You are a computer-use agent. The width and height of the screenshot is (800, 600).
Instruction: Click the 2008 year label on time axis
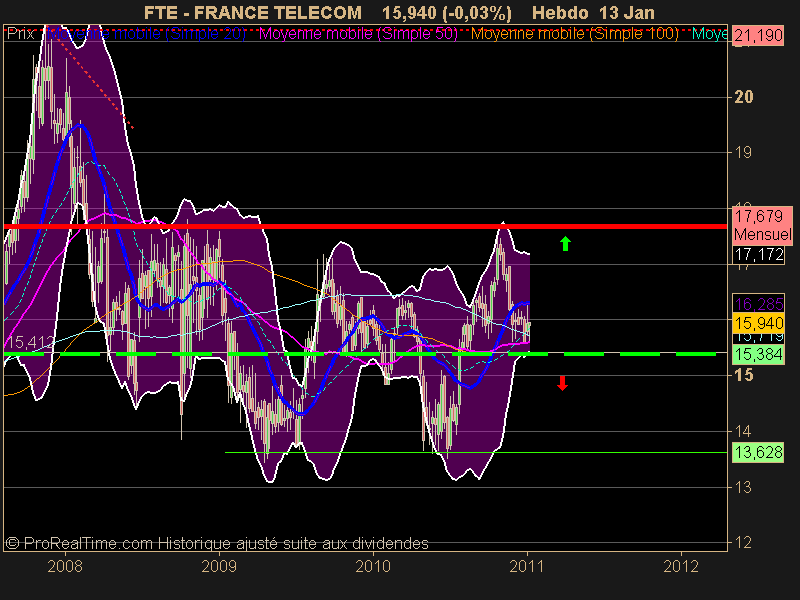click(65, 566)
